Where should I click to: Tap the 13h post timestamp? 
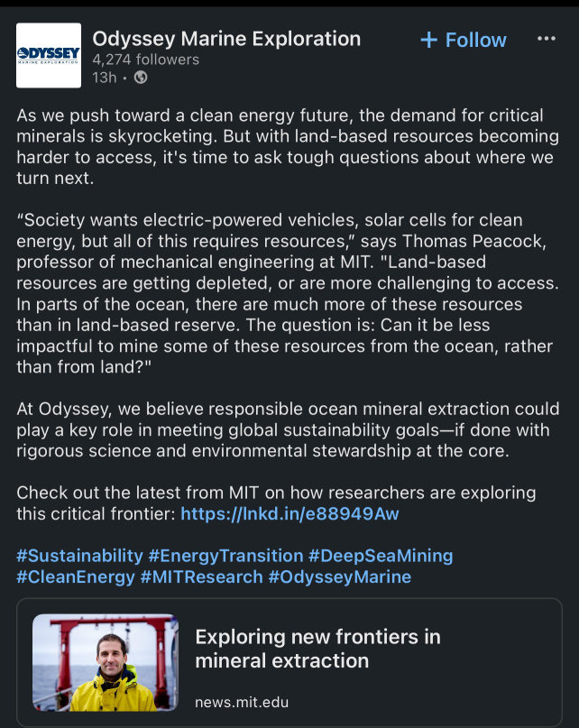(x=104, y=78)
